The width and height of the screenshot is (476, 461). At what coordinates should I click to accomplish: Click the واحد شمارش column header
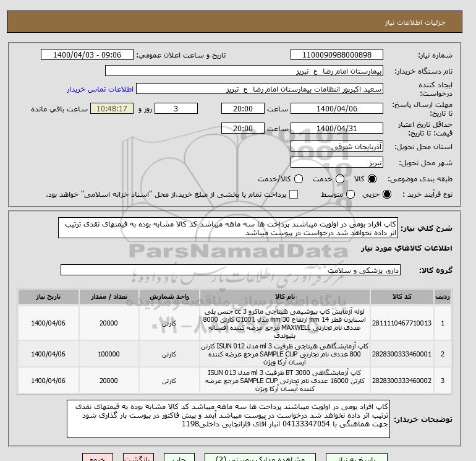pos(169,296)
